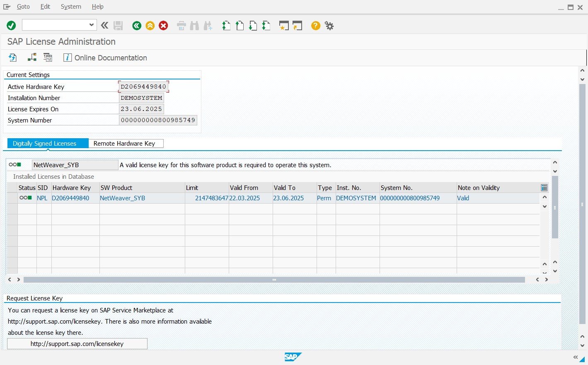Click the calendar-numbers icon in application toolbar

(48, 58)
